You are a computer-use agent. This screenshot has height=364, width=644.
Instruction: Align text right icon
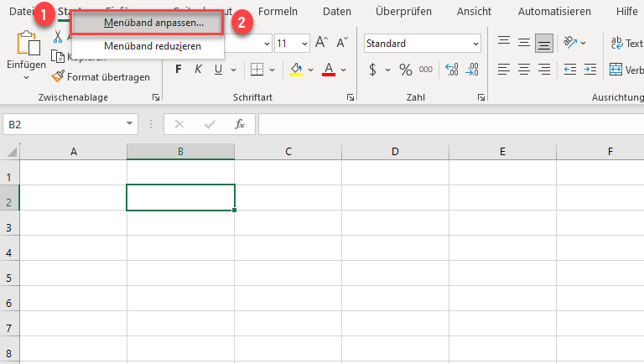(544, 69)
